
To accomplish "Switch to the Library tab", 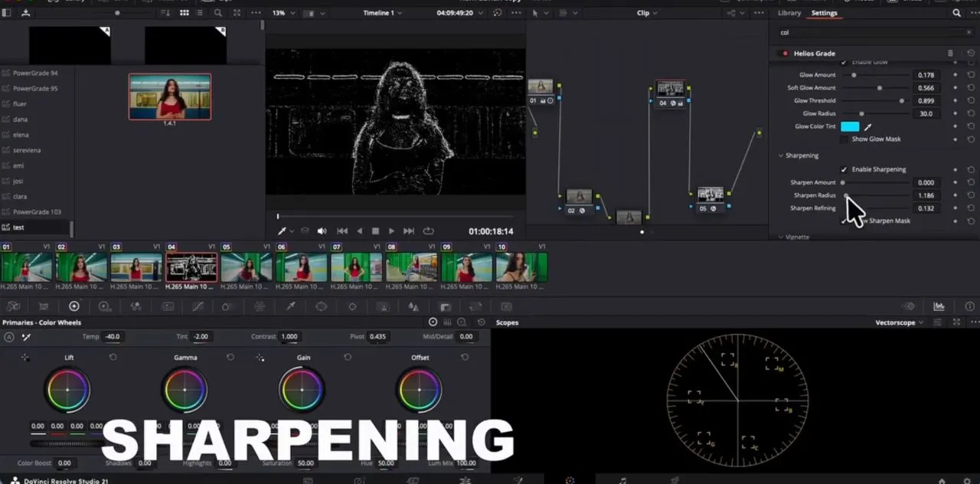I will pyautogui.click(x=789, y=13).
